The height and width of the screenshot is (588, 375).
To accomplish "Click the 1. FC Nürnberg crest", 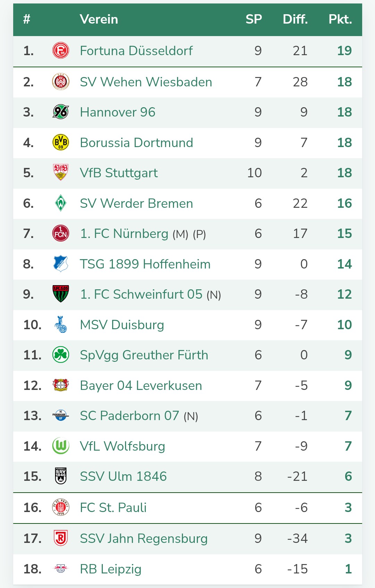I will click(60, 233).
